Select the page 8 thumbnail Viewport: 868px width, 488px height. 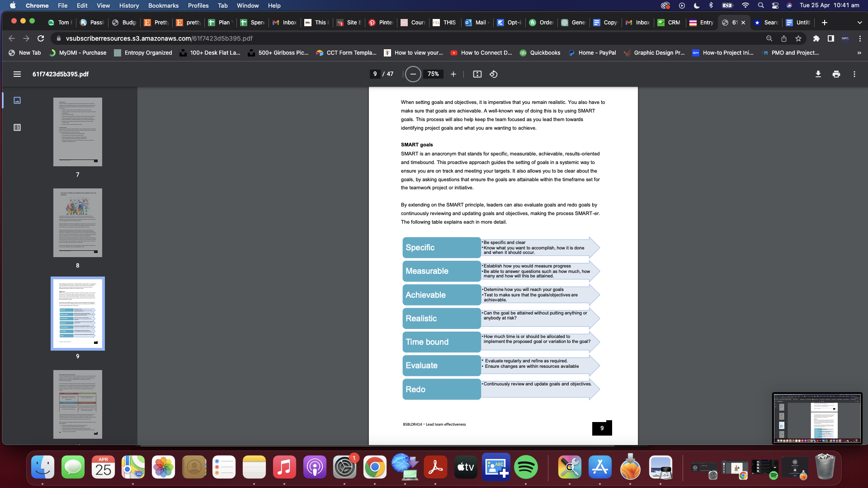pyautogui.click(x=77, y=222)
